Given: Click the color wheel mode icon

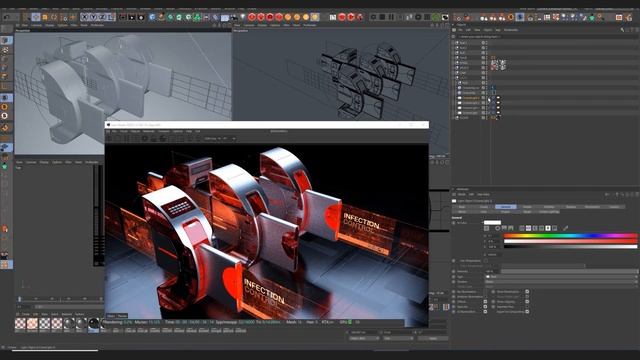Looking at the screenshot, I should point(498,228).
